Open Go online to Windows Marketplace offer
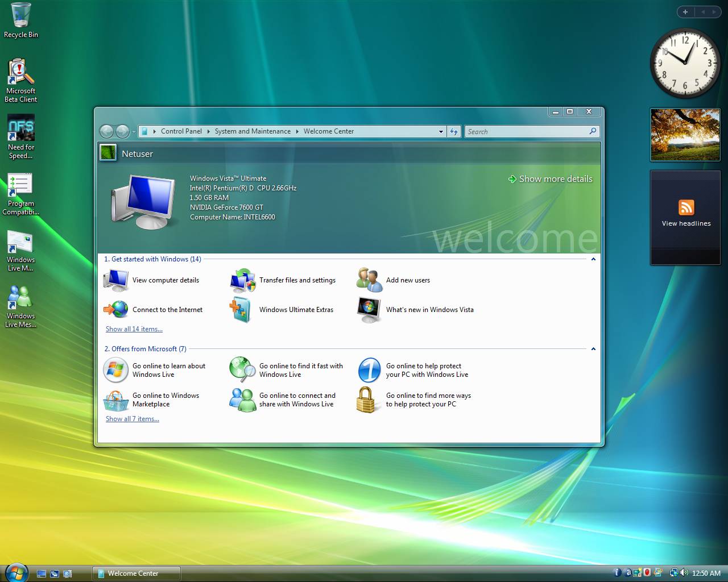 coord(151,400)
